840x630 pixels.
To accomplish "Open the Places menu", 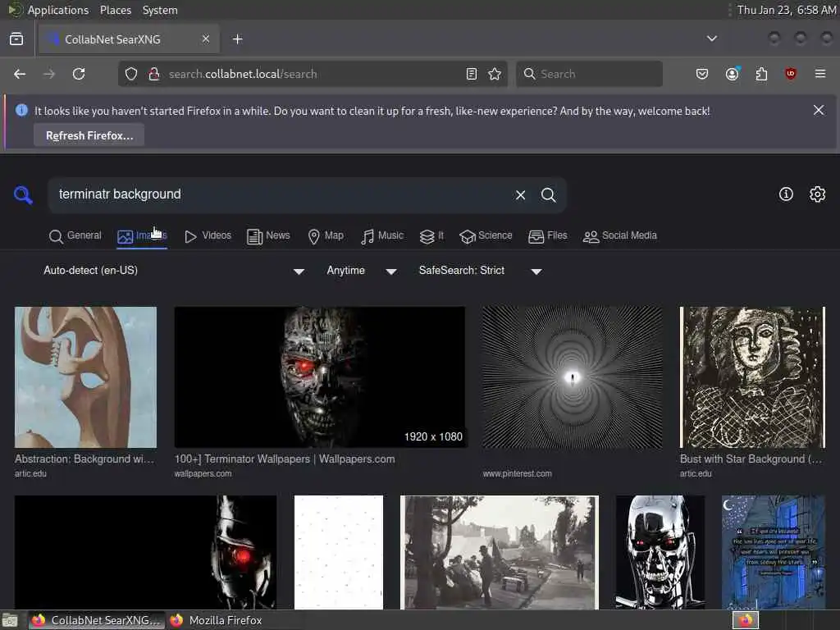I will [116, 10].
